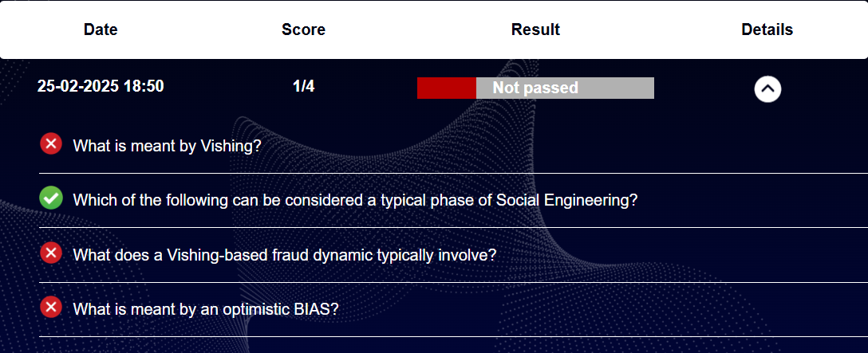Click the red X icon beside 'What is meant by Vishing?'
This screenshot has height=353, width=868.
(51, 144)
